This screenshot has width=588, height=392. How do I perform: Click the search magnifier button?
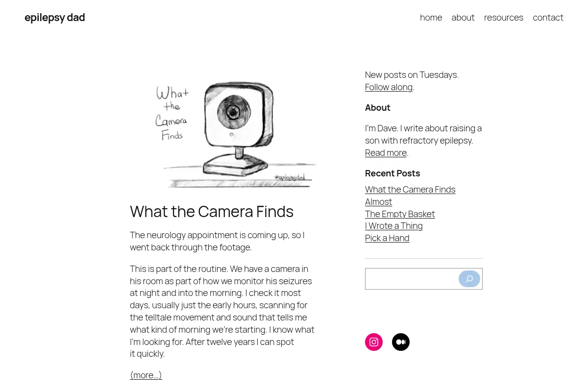(x=469, y=279)
